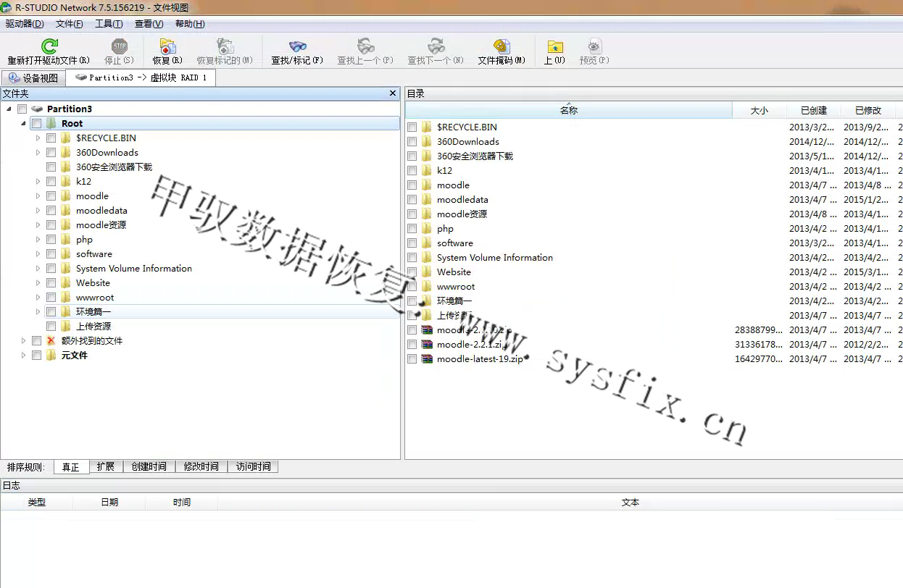Check the Partition3 checkbox in tree
The height and width of the screenshot is (588, 903).
[22, 109]
